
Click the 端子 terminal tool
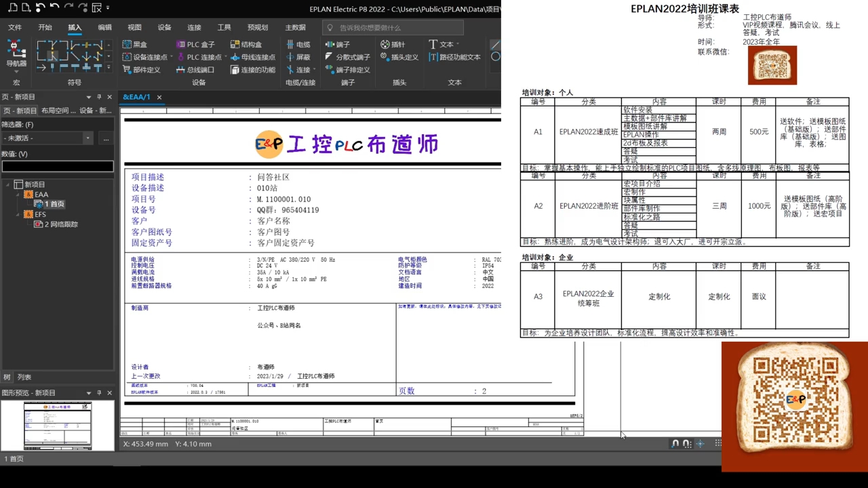tap(337, 44)
